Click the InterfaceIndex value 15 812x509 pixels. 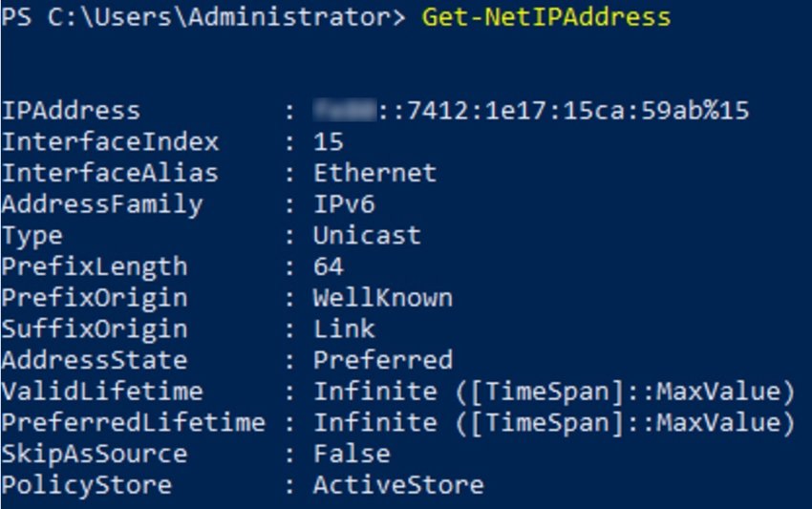(x=329, y=142)
